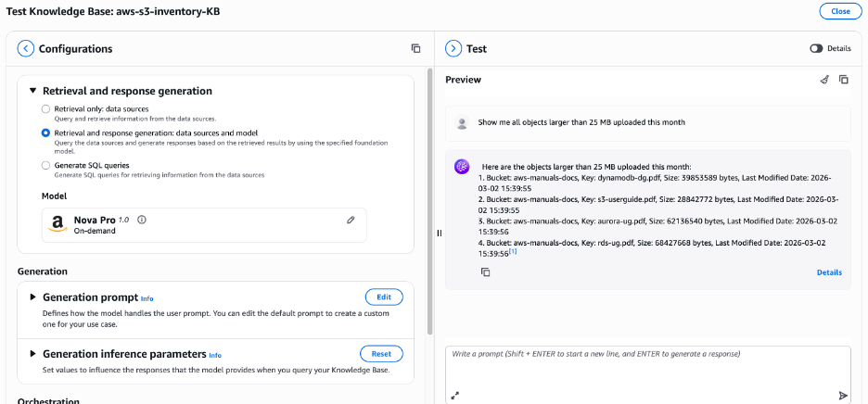
Task: Click the Configurations panel collapse arrow icon
Action: tap(26, 48)
